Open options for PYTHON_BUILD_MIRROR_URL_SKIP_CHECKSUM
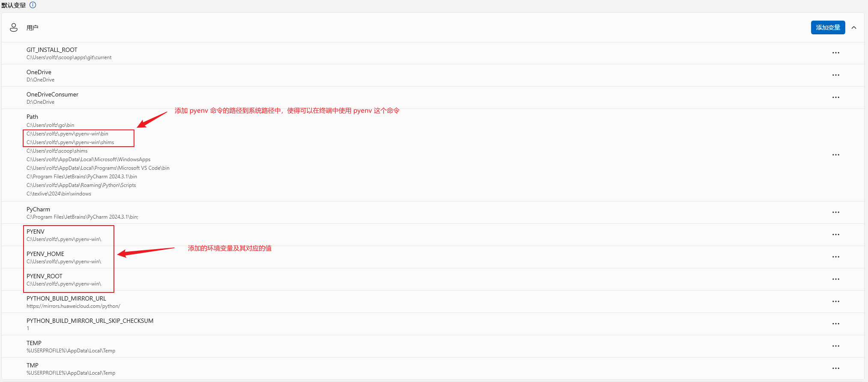 click(835, 324)
